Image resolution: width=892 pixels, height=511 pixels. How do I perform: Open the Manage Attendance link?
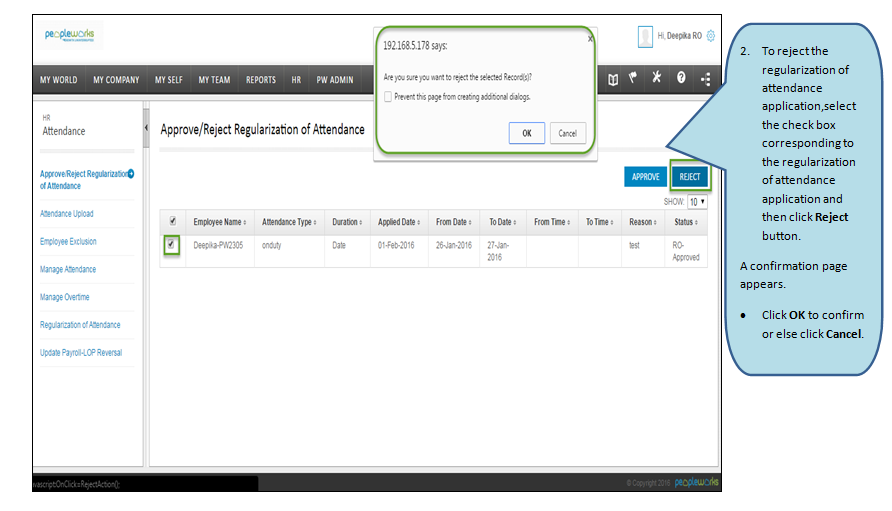click(x=68, y=270)
